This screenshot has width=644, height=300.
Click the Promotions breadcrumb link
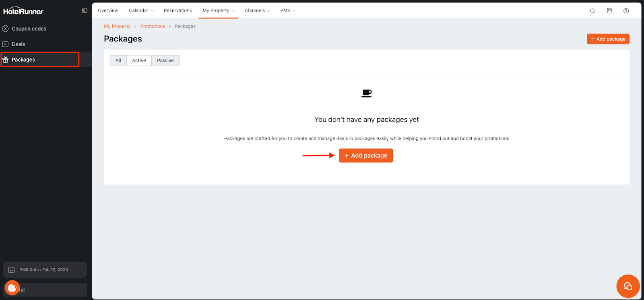[153, 26]
